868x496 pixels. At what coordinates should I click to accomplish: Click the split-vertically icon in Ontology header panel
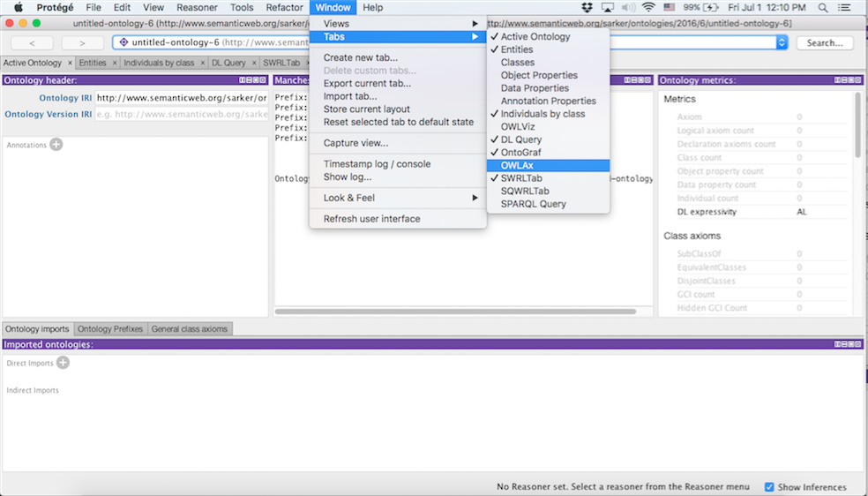point(243,80)
